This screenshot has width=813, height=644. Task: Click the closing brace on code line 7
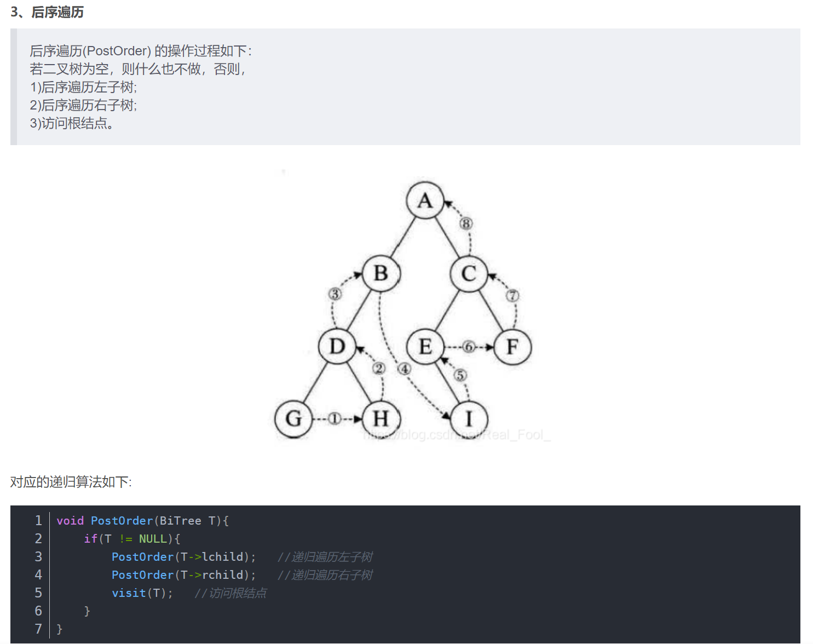pyautogui.click(x=60, y=629)
